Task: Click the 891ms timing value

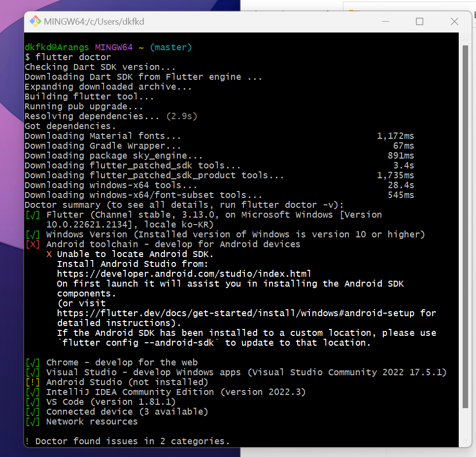Action: [x=401, y=156]
